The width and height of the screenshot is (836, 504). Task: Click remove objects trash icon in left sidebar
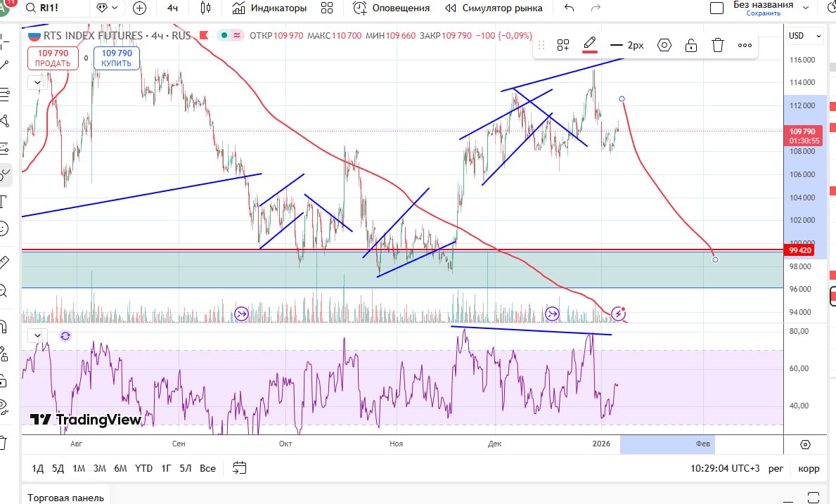tap(4, 443)
